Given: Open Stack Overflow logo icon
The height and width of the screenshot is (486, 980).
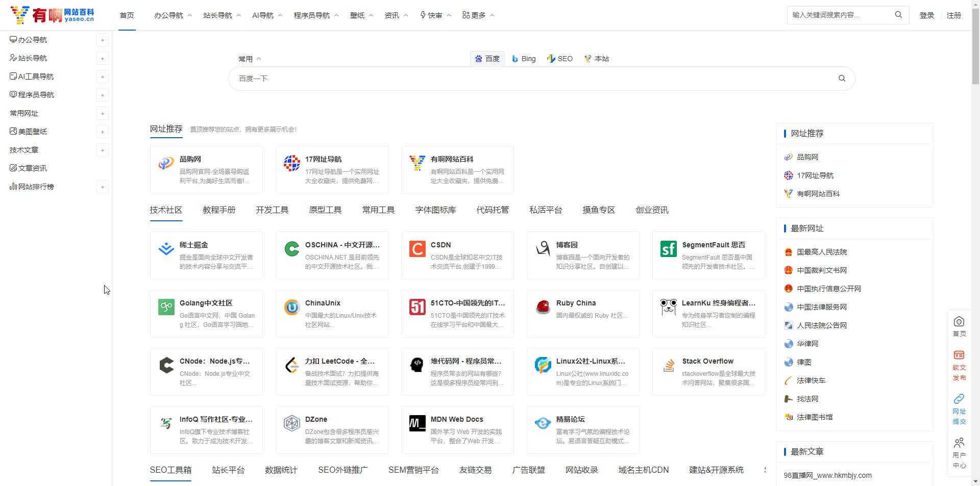Looking at the screenshot, I should [669, 365].
